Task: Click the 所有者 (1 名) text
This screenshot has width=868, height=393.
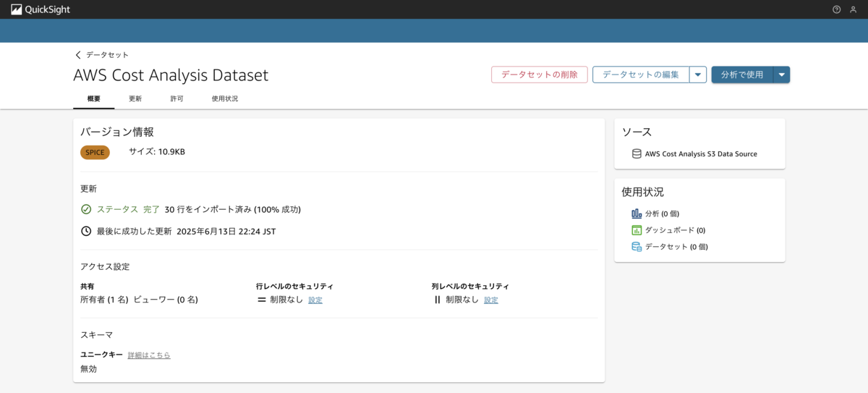Action: (x=104, y=300)
